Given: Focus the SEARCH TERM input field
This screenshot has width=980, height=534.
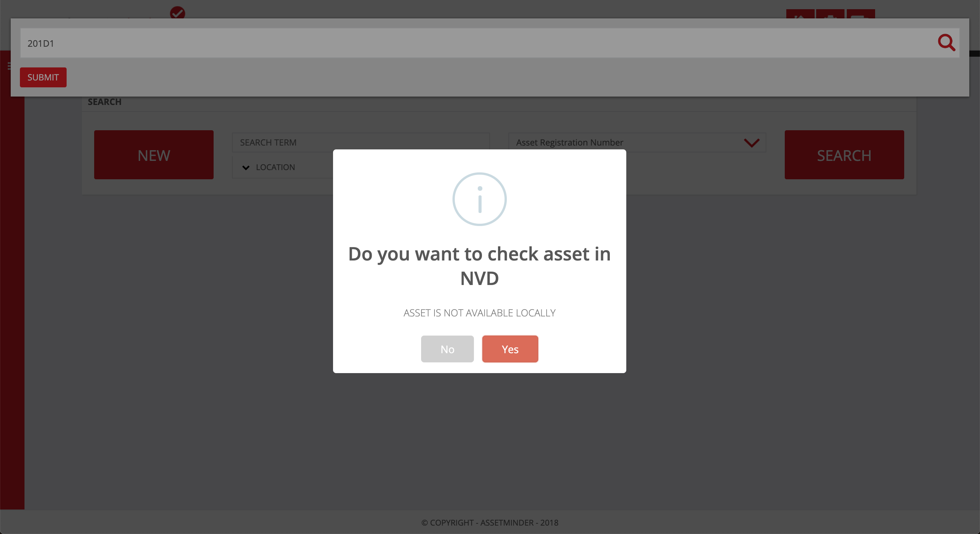Looking at the screenshot, I should [361, 143].
